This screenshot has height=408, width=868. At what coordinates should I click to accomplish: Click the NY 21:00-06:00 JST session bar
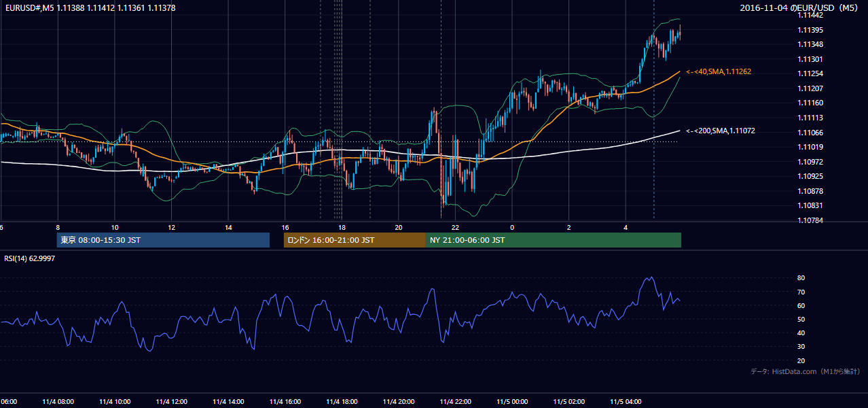tap(553, 240)
